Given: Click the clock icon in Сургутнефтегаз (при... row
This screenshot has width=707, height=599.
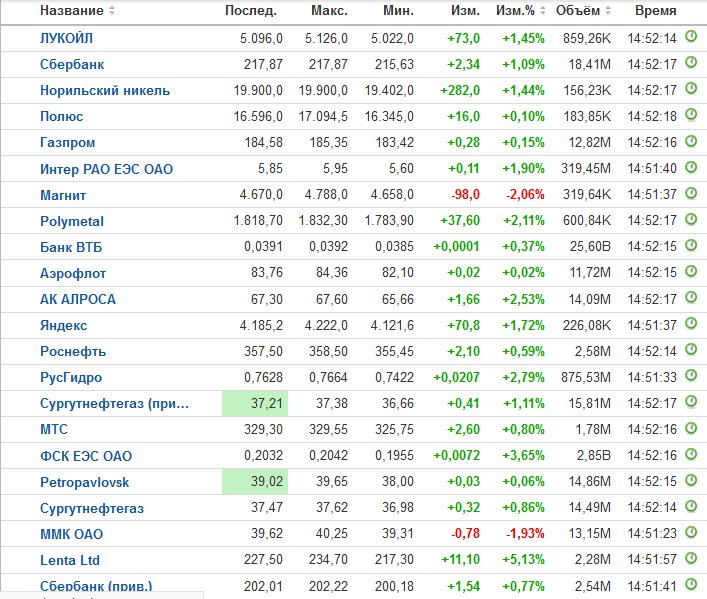Looking at the screenshot, I should click(691, 402).
